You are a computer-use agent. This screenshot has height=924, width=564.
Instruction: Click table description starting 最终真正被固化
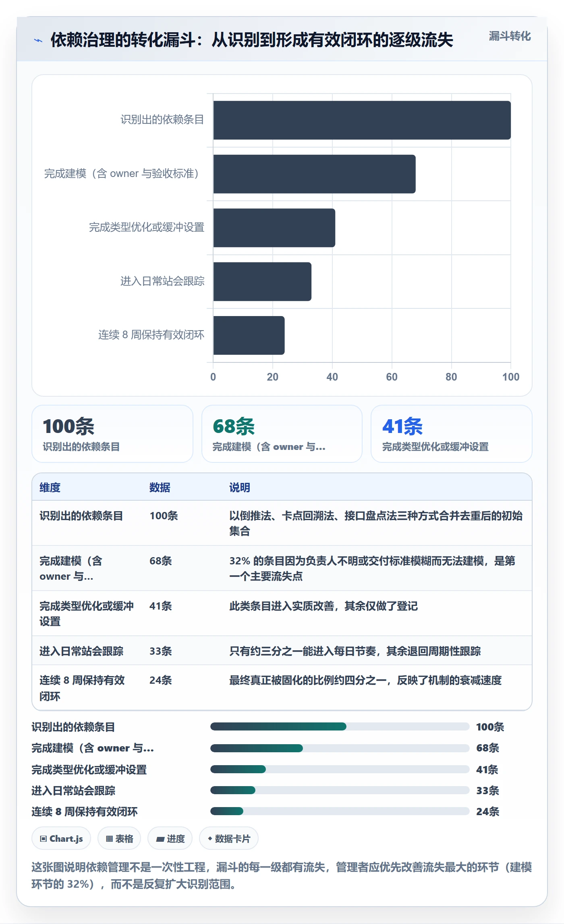coord(365,680)
